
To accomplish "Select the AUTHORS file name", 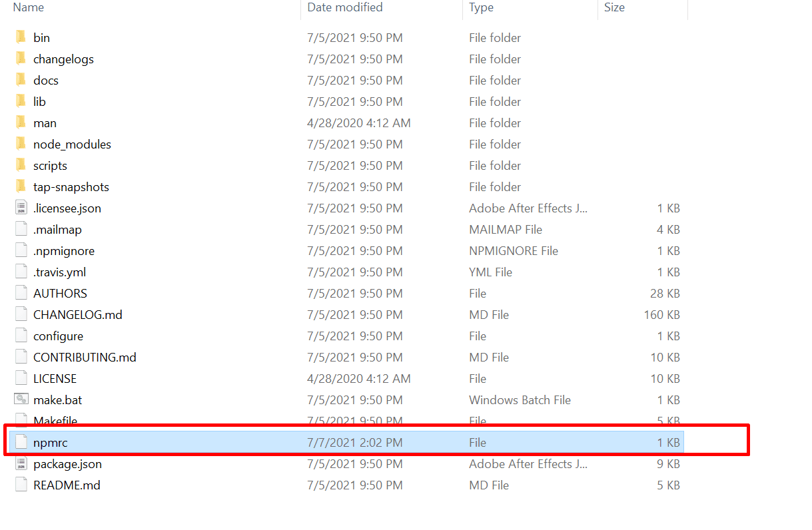I will point(60,294).
